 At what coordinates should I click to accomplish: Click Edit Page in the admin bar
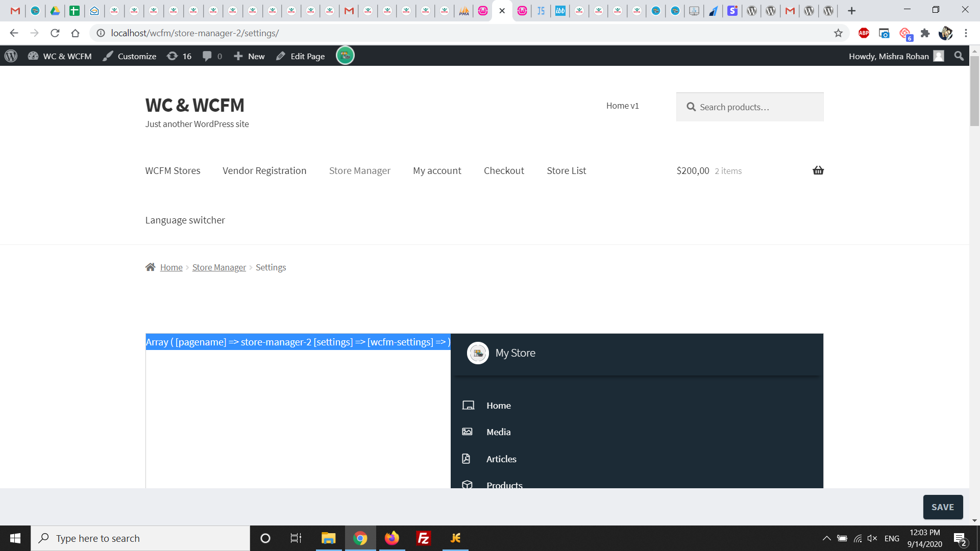[x=301, y=56]
